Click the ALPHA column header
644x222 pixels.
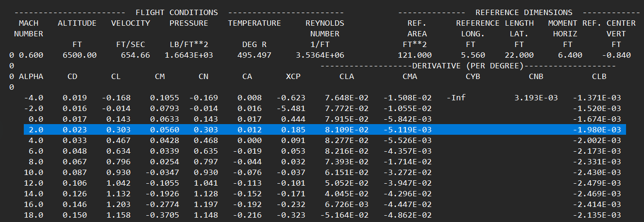(x=31, y=77)
